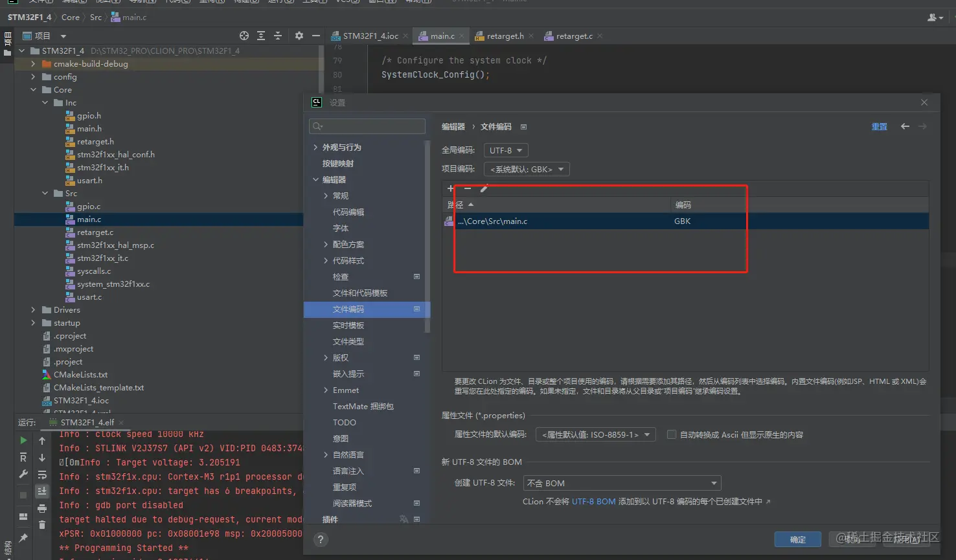Click the settings search field
The image size is (956, 560).
click(367, 126)
